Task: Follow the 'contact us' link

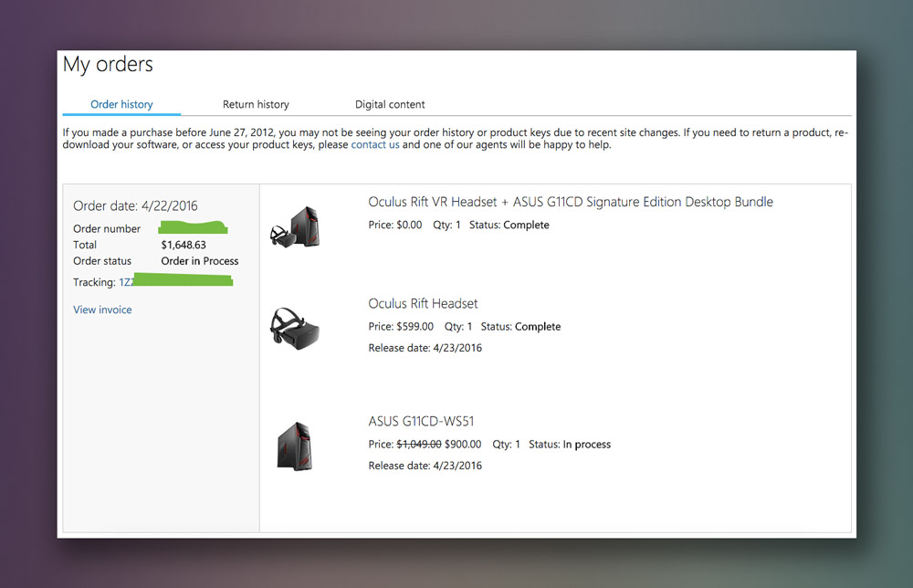Action: [x=375, y=144]
